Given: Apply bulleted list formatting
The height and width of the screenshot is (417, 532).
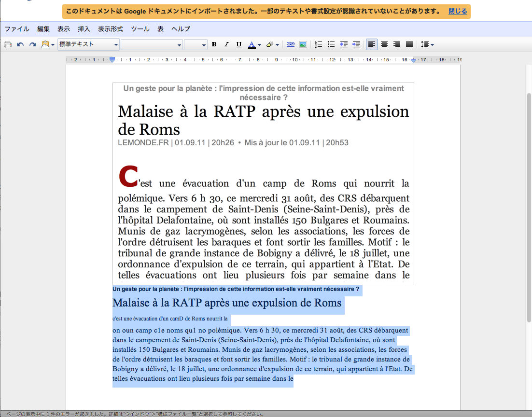Looking at the screenshot, I should click(x=331, y=44).
